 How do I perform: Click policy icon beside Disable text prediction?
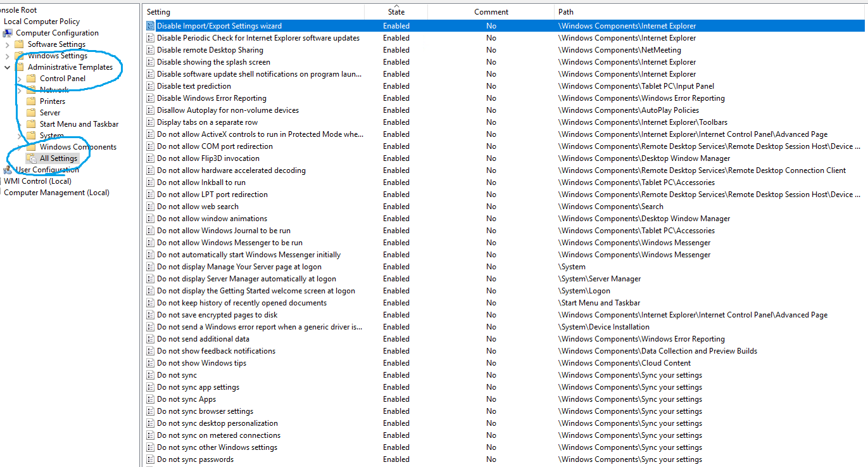pyautogui.click(x=151, y=86)
